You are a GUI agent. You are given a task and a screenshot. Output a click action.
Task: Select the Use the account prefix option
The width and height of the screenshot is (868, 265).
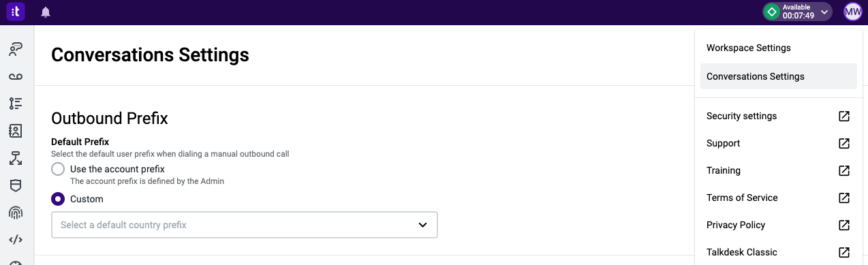pos(59,169)
